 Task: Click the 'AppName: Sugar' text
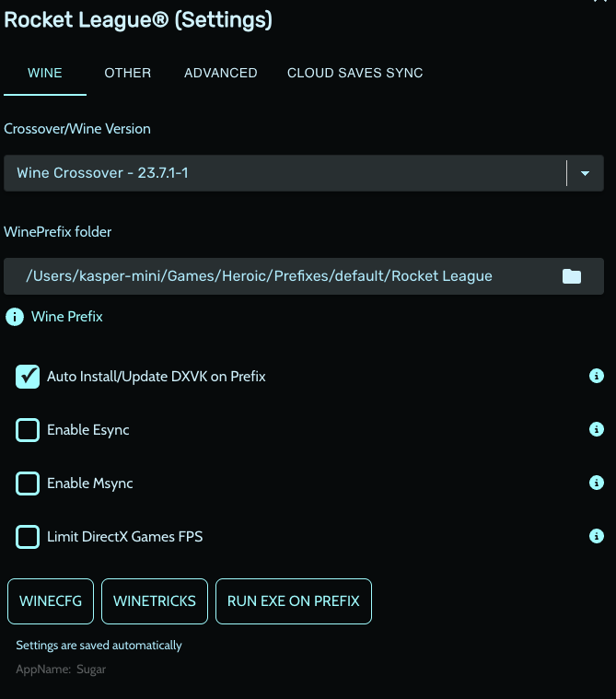[61, 670]
